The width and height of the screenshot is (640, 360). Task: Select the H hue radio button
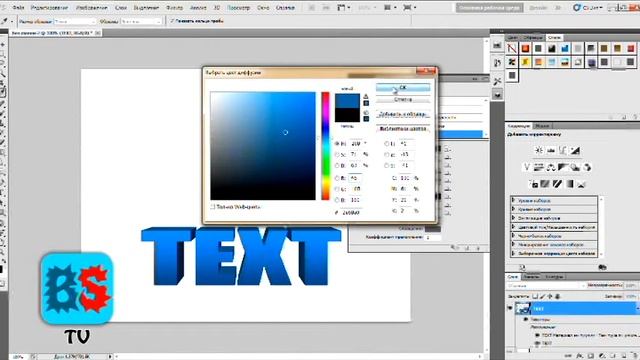337,144
